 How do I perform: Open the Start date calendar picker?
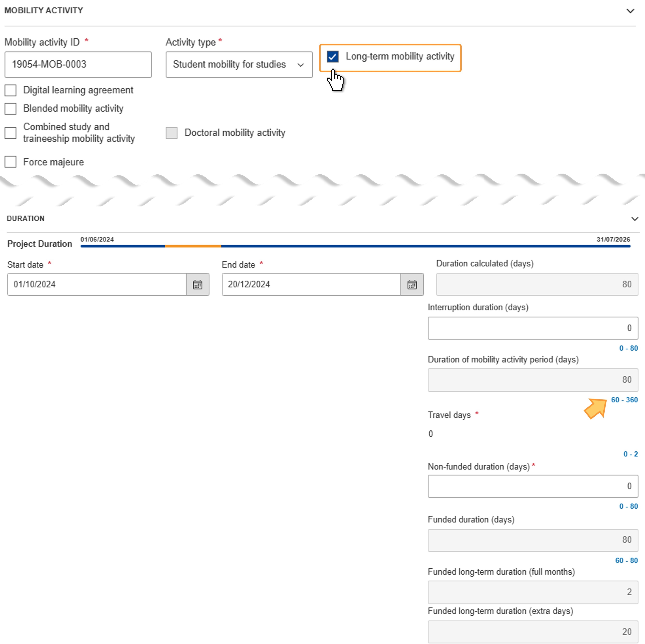point(198,284)
